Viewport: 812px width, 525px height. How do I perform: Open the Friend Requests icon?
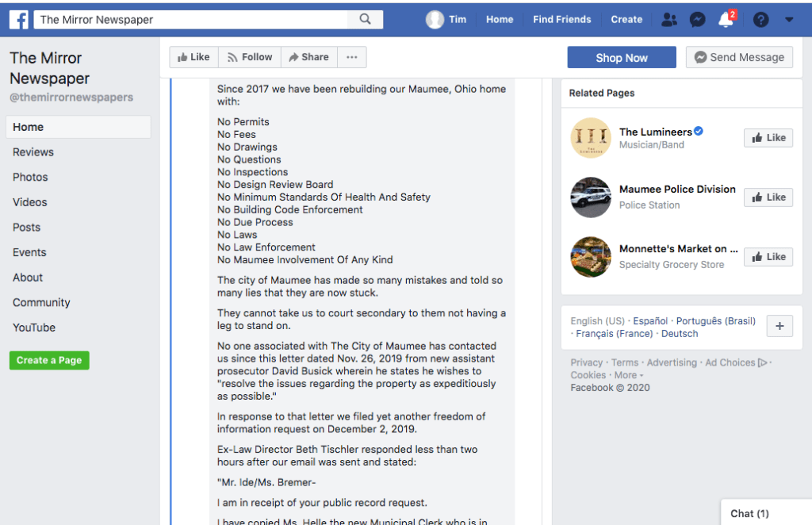pos(669,20)
